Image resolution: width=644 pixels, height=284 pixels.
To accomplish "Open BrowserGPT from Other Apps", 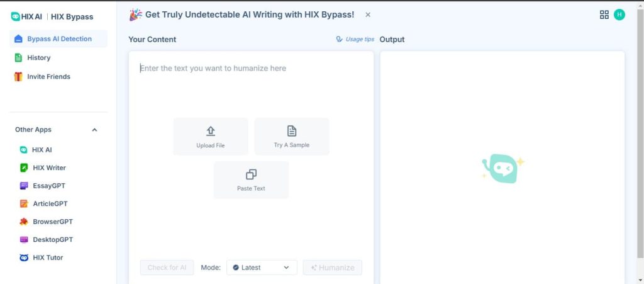I will [x=53, y=222].
